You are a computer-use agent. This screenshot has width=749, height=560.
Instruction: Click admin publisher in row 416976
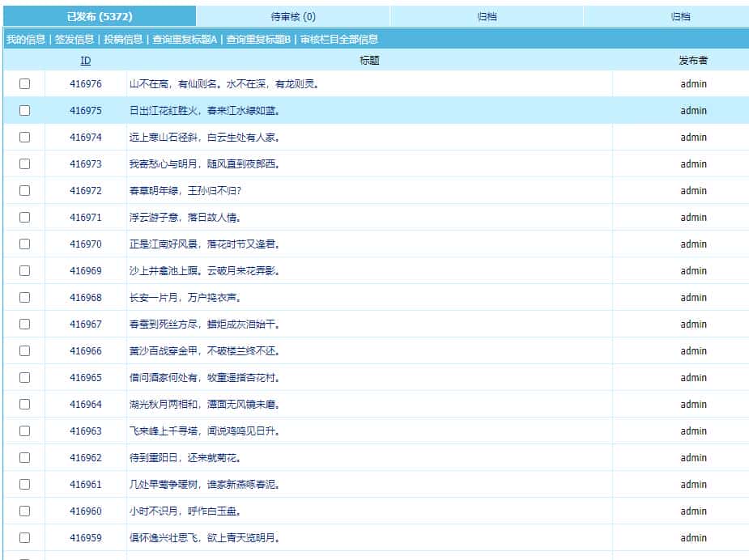pos(693,84)
